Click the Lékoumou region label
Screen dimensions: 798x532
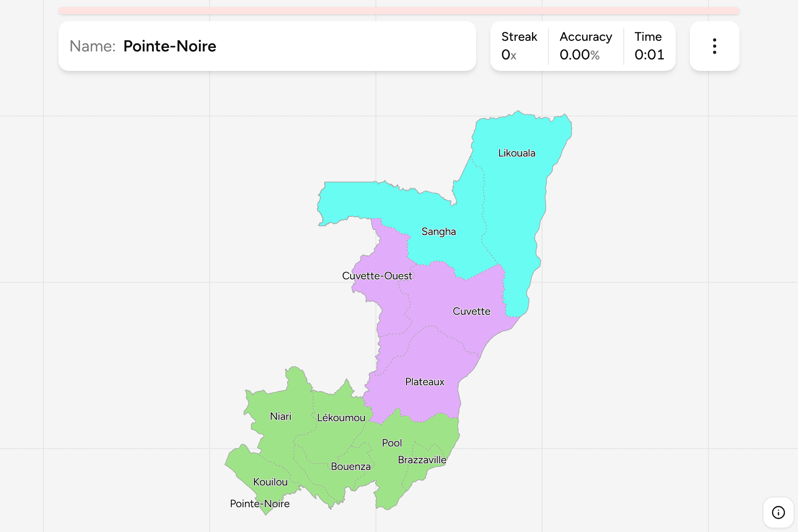341,418
